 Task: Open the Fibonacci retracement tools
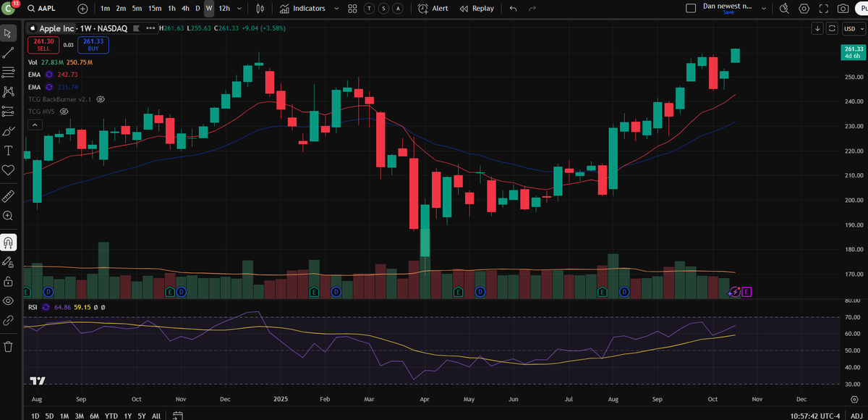tap(9, 72)
